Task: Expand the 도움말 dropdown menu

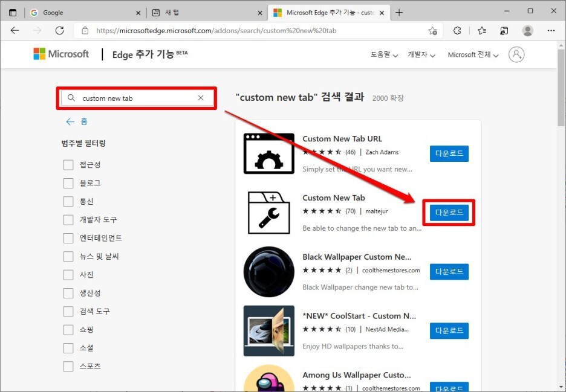Action: point(384,55)
